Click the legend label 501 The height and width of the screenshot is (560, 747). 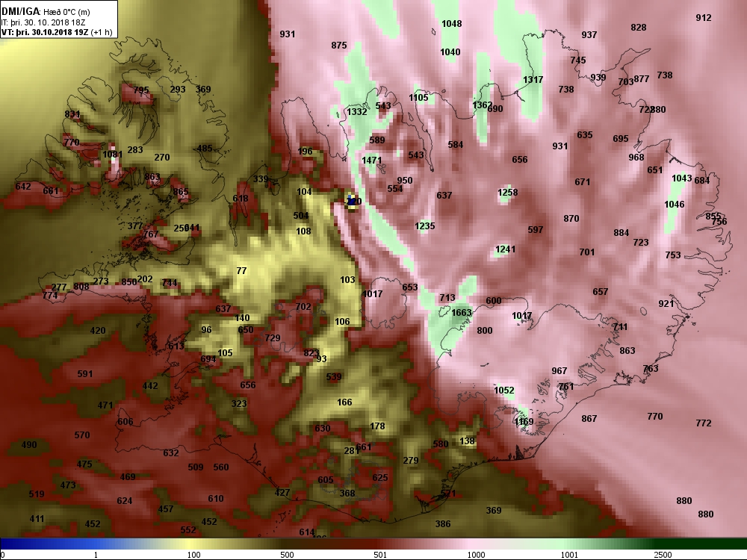point(380,555)
